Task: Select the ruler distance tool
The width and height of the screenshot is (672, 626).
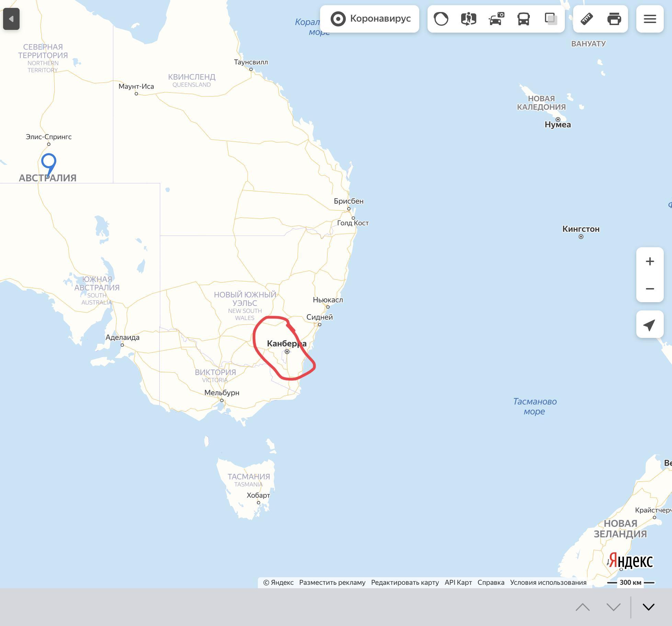Action: 586,19
